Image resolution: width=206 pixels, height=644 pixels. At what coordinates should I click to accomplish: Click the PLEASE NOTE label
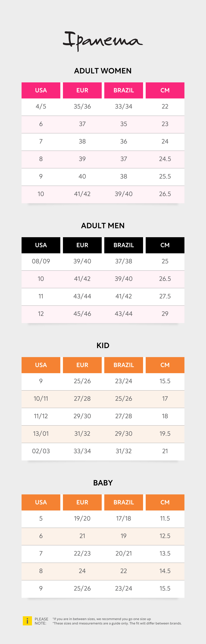coord(41,621)
